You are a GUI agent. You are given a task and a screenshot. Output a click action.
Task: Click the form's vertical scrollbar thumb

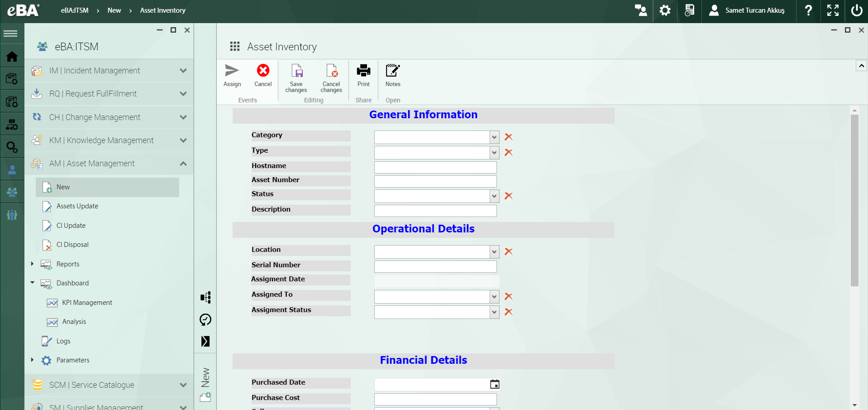(x=854, y=200)
